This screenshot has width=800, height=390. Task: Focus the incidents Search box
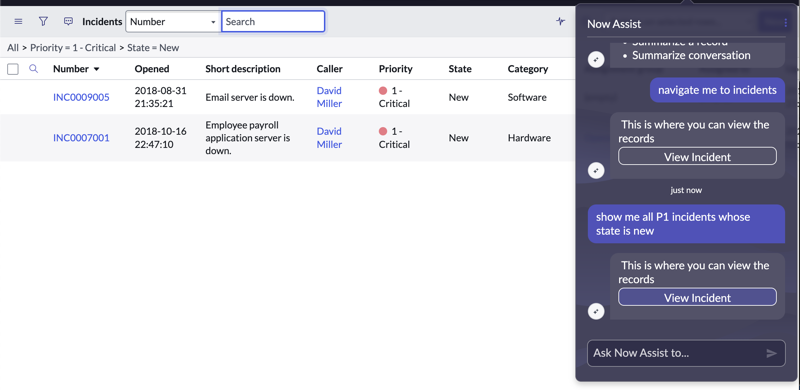coord(273,21)
